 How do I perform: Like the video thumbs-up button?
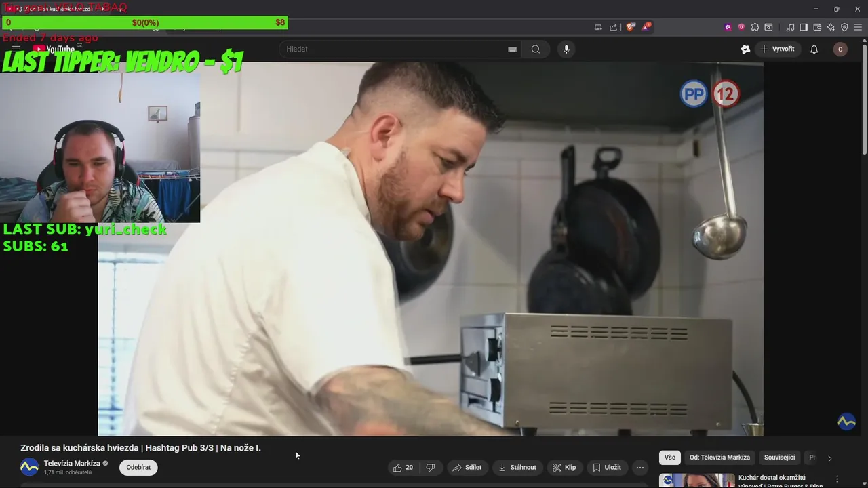point(403,468)
